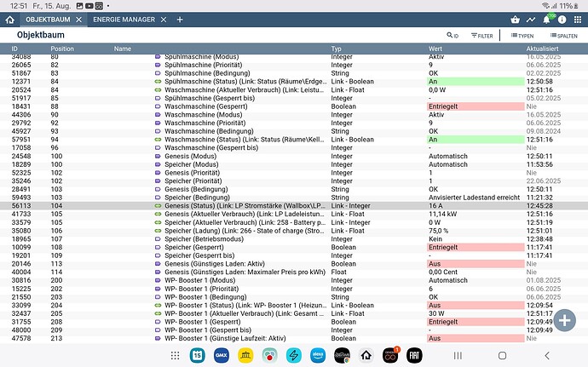This screenshot has height=367, width=588.
Task: Click variable icon of Genesis (Günstiges Laden: Aktiv)
Action: pos(158,264)
